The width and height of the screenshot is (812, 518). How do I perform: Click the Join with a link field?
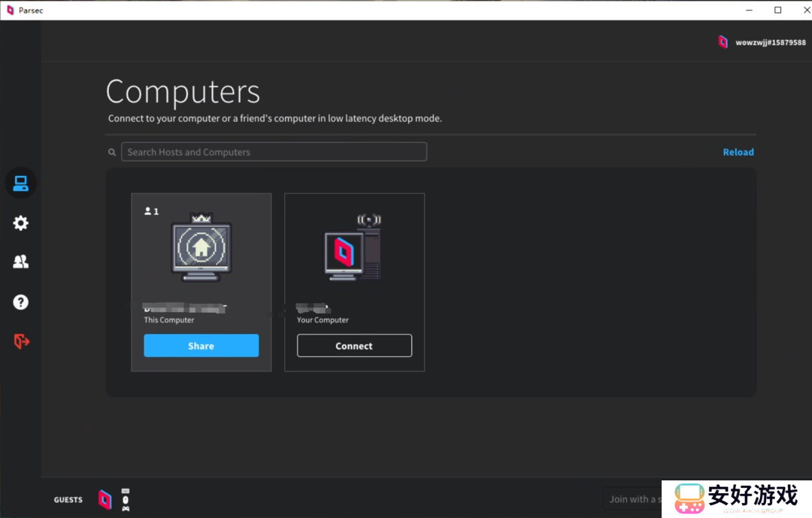coord(633,499)
